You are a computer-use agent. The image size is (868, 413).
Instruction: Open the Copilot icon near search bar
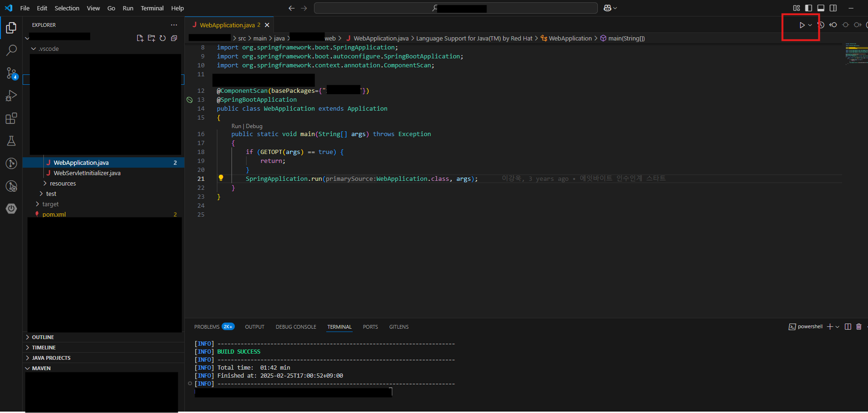(607, 8)
